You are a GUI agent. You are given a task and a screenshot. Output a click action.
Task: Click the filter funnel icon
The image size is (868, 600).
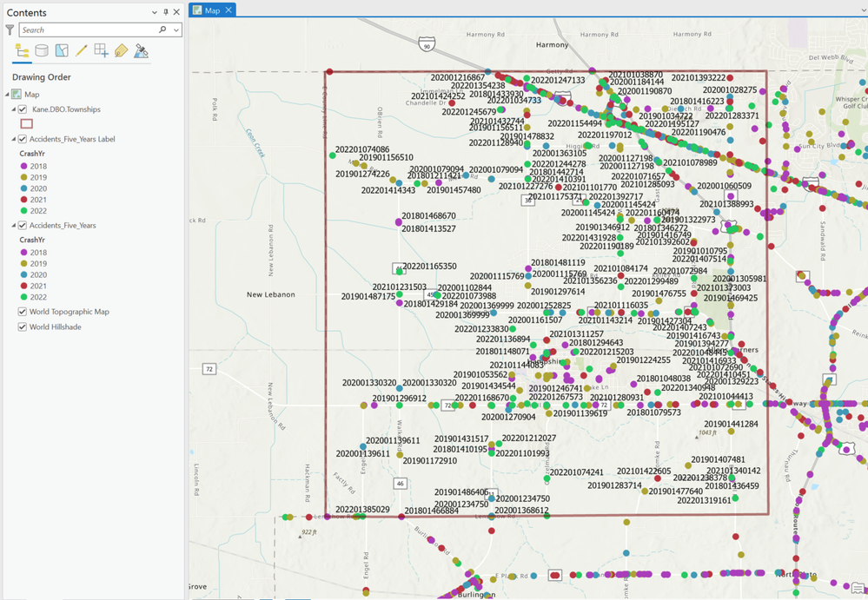[x=10, y=30]
